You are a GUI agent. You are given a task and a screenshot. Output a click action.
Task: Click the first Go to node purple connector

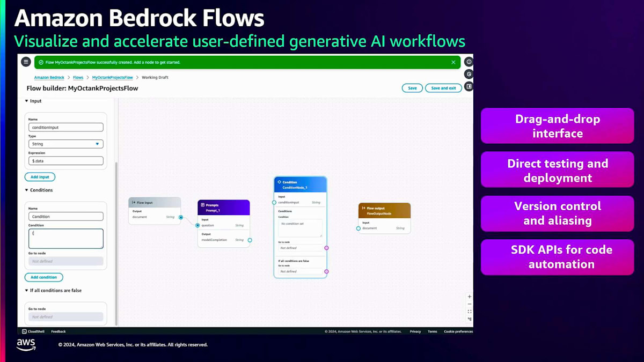(x=326, y=248)
